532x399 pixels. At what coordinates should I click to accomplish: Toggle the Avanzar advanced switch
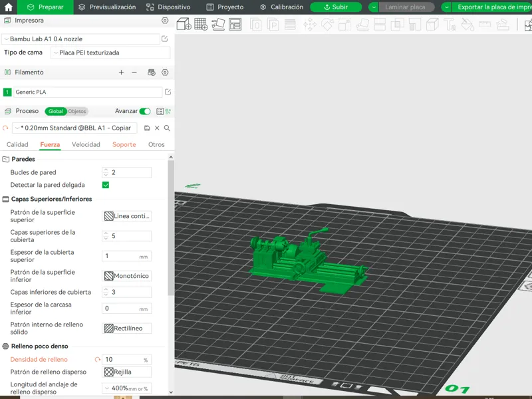[145, 111]
